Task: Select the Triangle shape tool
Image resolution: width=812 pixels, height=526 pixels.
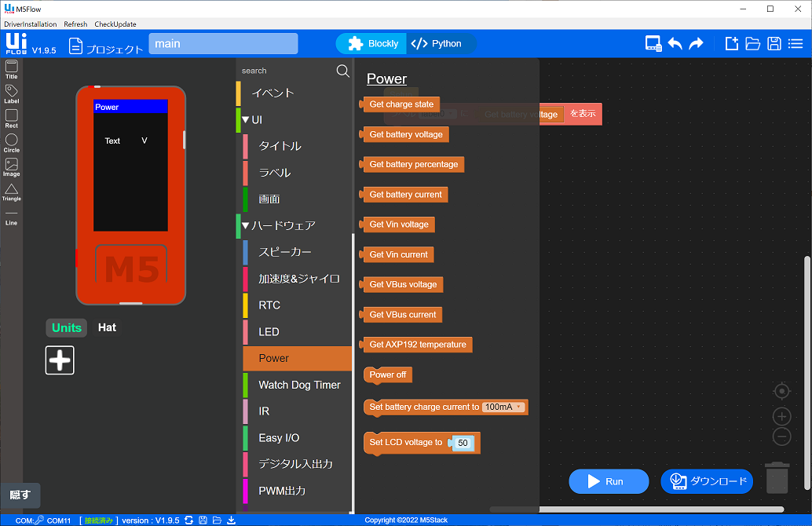Action: (x=12, y=192)
